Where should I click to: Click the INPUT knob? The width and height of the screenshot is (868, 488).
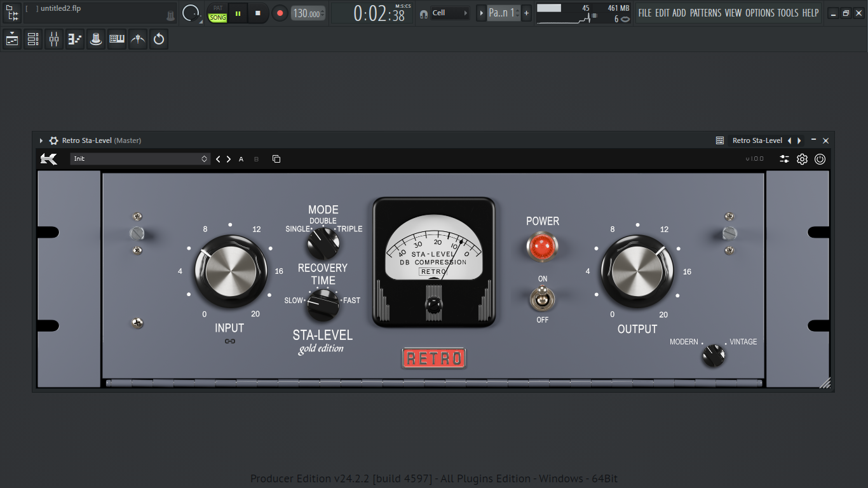[231, 272]
